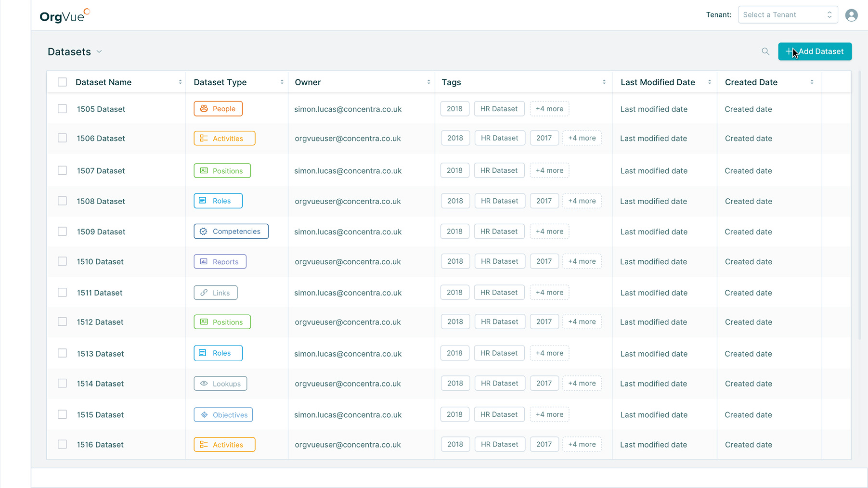The width and height of the screenshot is (868, 488).
Task: Open the Select a Tenant dropdown
Action: tap(788, 15)
